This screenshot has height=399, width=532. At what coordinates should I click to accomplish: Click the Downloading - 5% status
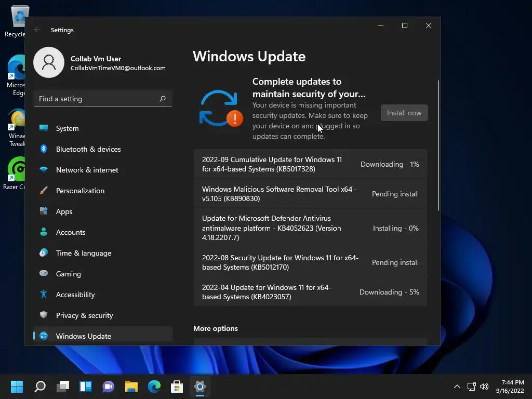tap(389, 292)
